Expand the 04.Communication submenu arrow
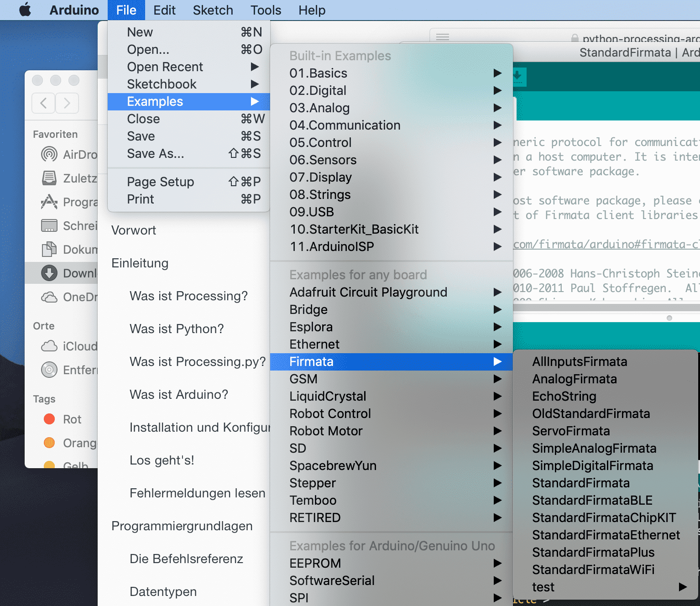This screenshot has height=606, width=700. click(x=497, y=125)
